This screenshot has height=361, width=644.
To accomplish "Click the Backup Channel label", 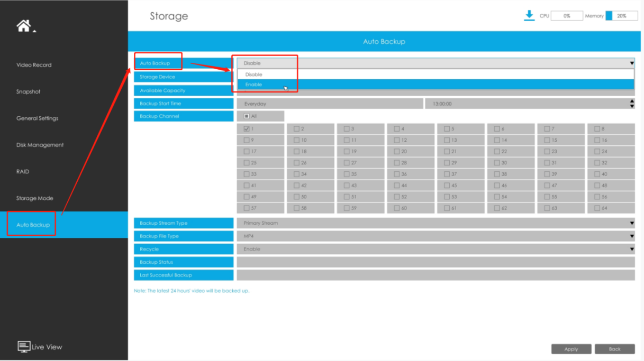I will click(x=184, y=116).
